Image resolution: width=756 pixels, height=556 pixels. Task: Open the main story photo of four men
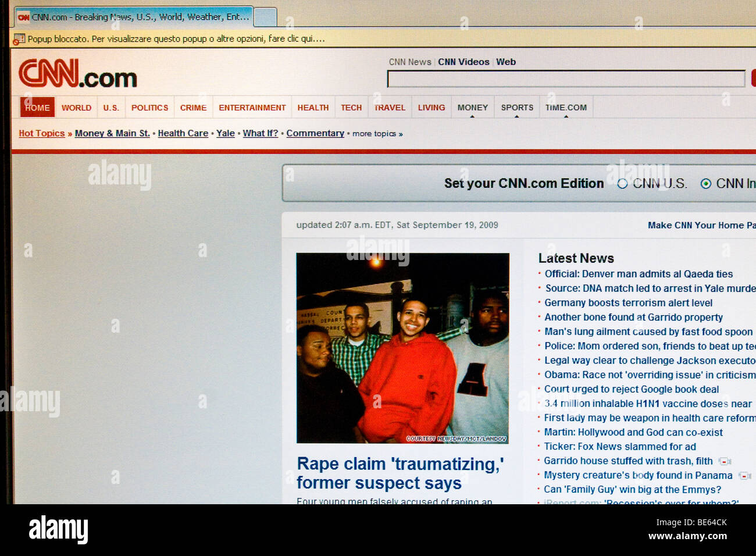tap(402, 348)
